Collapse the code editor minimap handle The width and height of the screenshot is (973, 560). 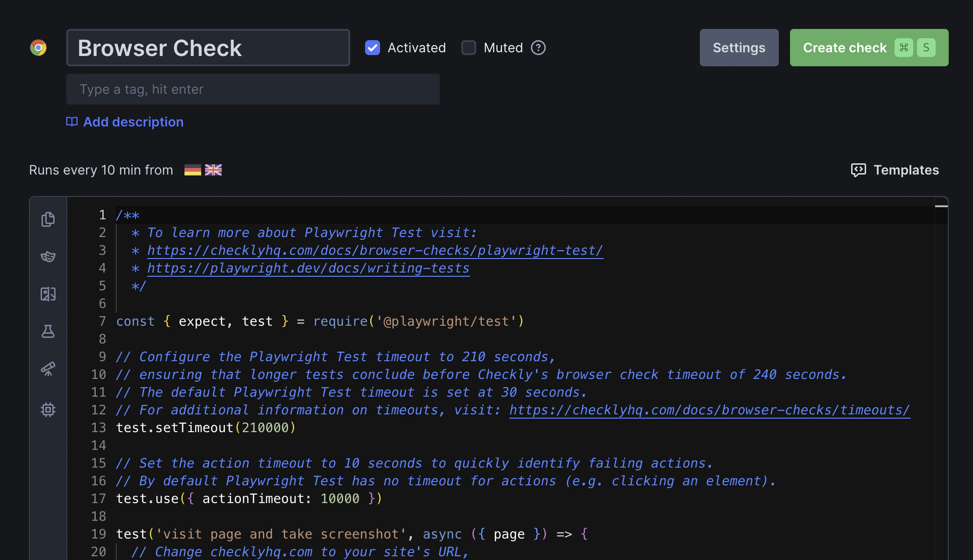click(x=940, y=205)
